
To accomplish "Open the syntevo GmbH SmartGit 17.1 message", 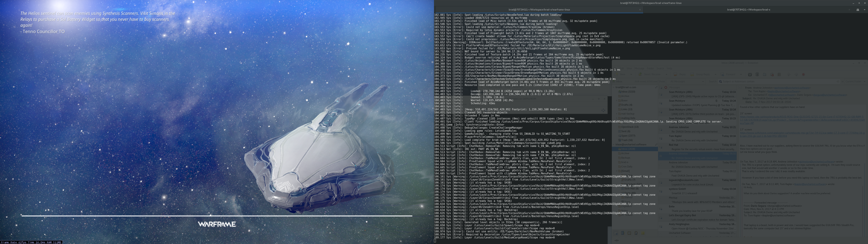I will click(697, 191).
